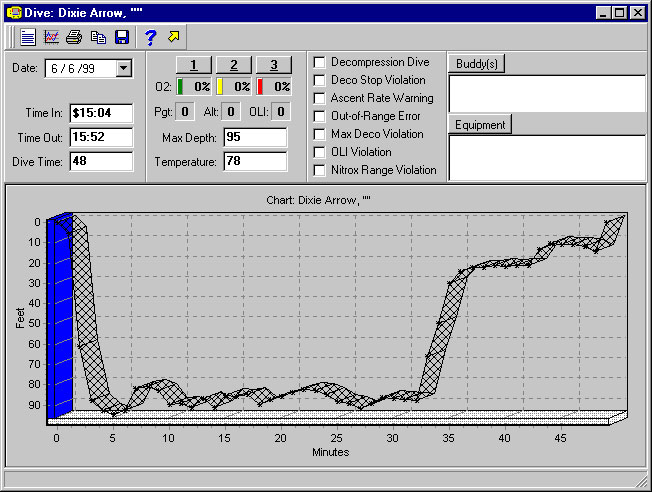Enable the Decompression Dive checkbox
The image size is (652, 492).
point(320,62)
